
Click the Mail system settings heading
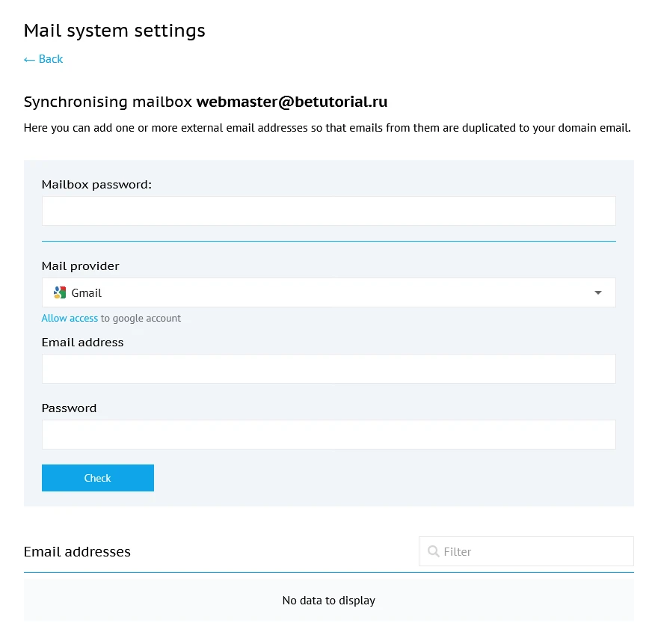[114, 31]
